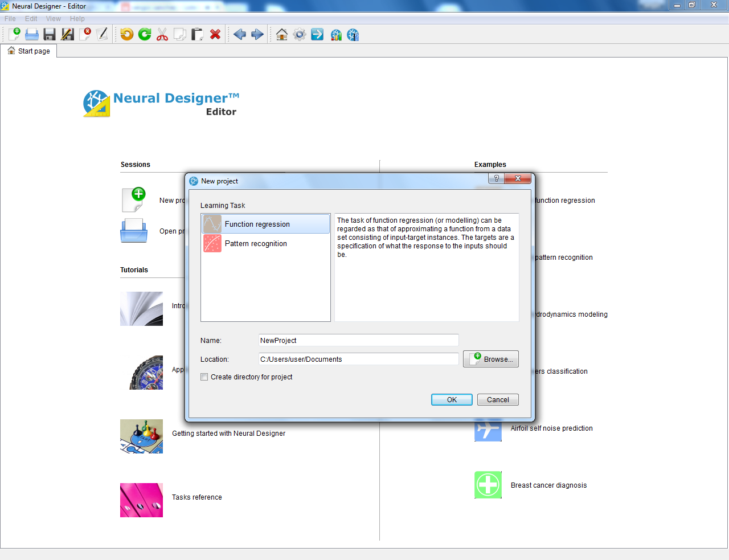Click the hydrodynamics modeling example link
Image resolution: width=729 pixels, height=560 pixels.
point(571,314)
